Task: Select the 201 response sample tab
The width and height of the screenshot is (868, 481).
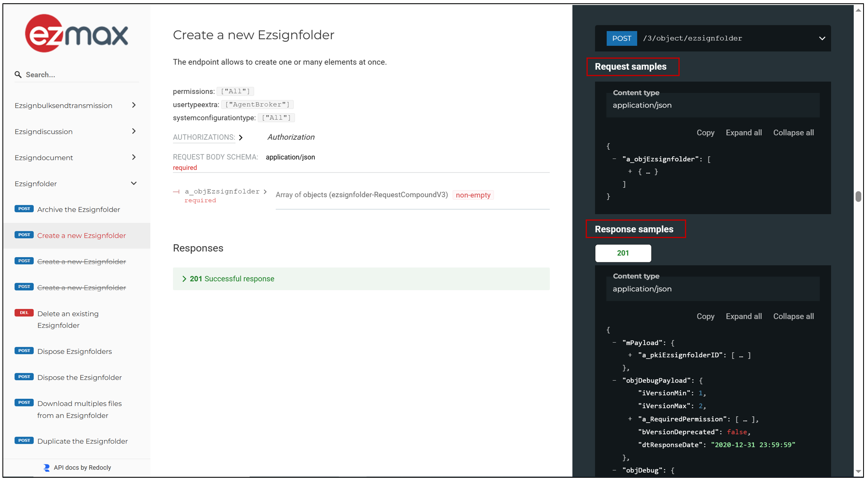Action: pyautogui.click(x=623, y=253)
